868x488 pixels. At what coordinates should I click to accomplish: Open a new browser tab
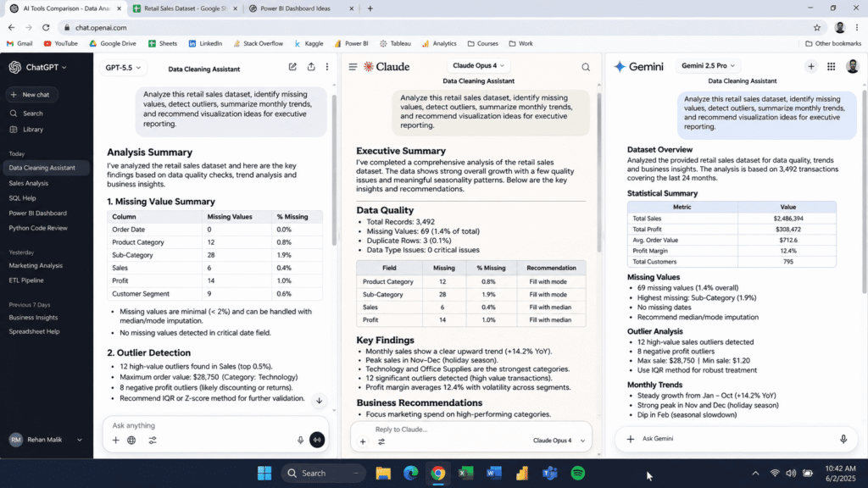pos(370,8)
